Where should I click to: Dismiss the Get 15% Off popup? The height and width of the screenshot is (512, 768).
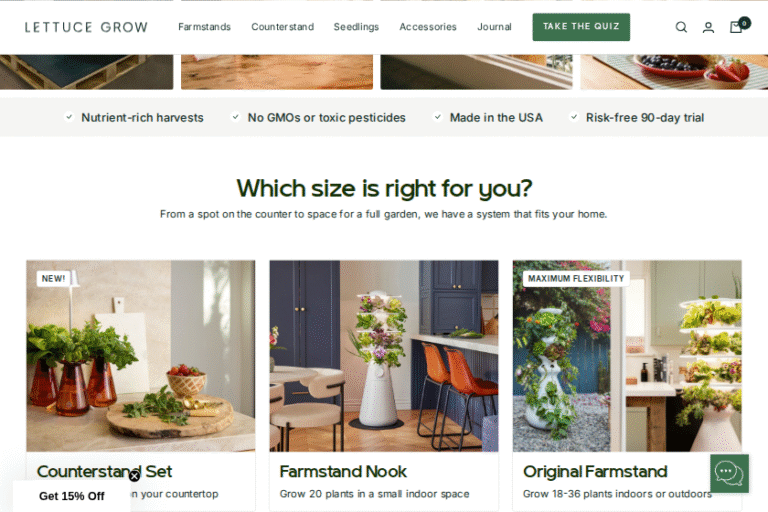[135, 476]
